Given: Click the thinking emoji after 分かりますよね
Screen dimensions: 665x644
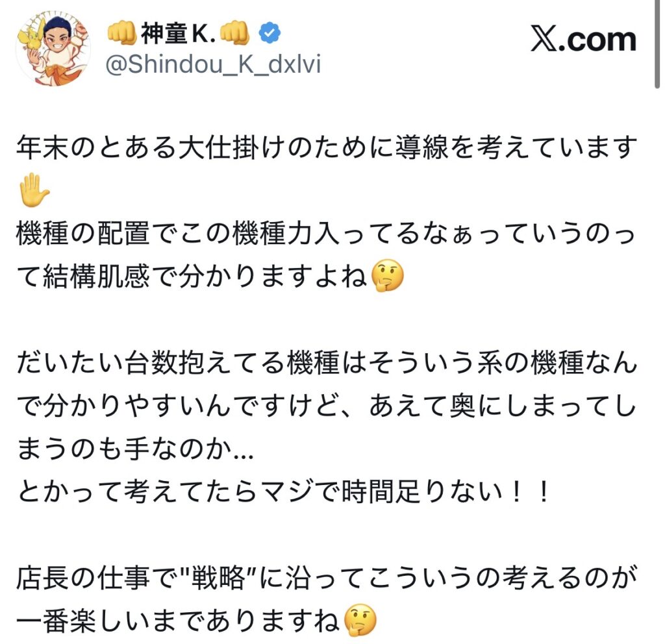Looking at the screenshot, I should point(387,277).
